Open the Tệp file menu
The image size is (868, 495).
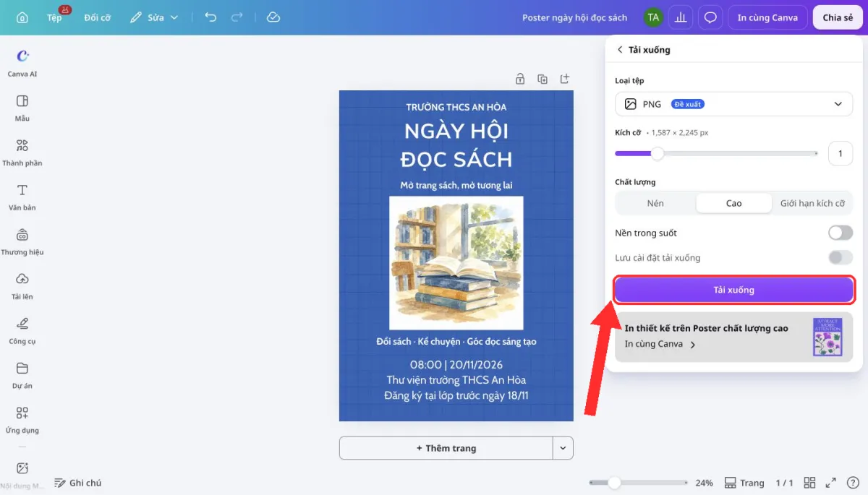tap(54, 17)
